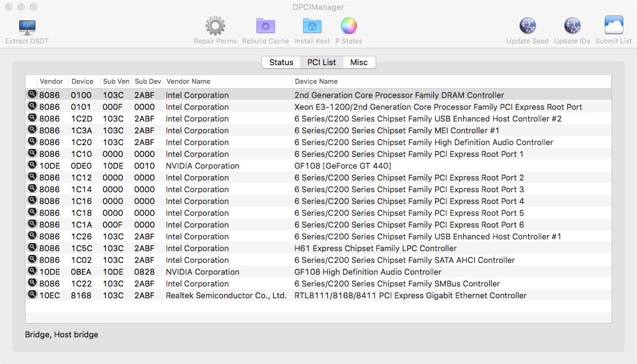Select SMBus Controller device name text
The image size is (637, 364).
point(397,283)
